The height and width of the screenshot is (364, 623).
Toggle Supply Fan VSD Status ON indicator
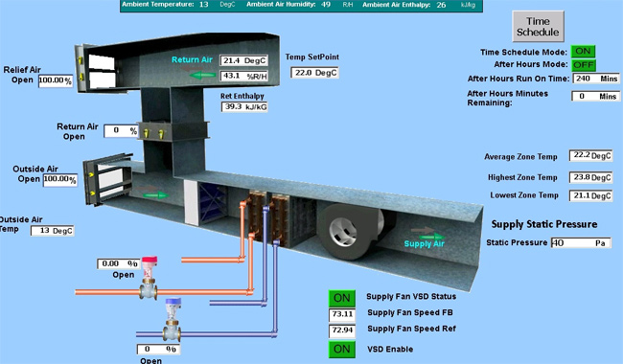(342, 298)
